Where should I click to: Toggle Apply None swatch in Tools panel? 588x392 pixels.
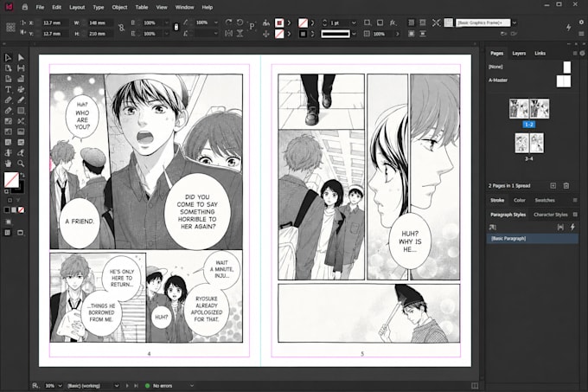click(x=22, y=209)
